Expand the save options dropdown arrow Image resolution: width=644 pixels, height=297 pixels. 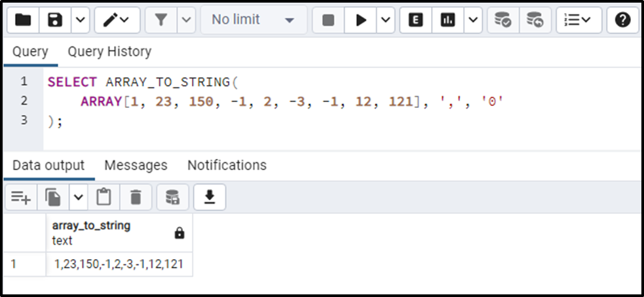click(x=81, y=20)
